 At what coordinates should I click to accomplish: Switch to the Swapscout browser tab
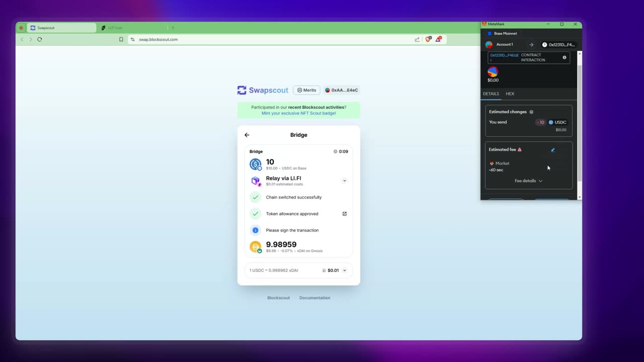click(x=61, y=28)
